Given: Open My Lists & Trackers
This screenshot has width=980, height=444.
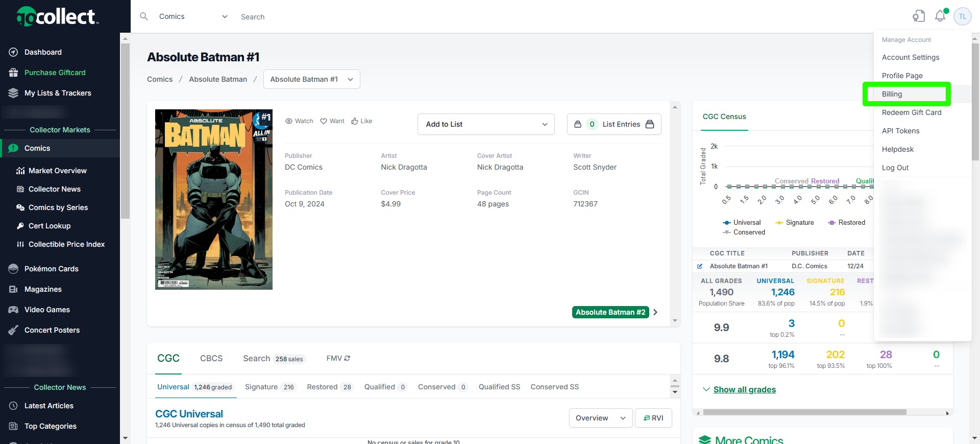Looking at the screenshot, I should click(x=58, y=93).
